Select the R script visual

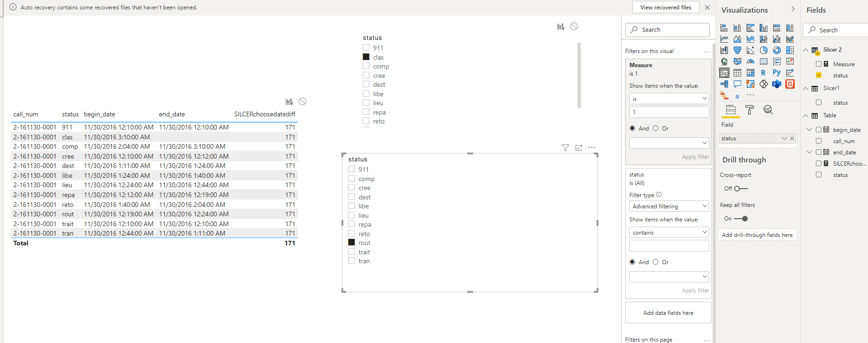tap(764, 73)
